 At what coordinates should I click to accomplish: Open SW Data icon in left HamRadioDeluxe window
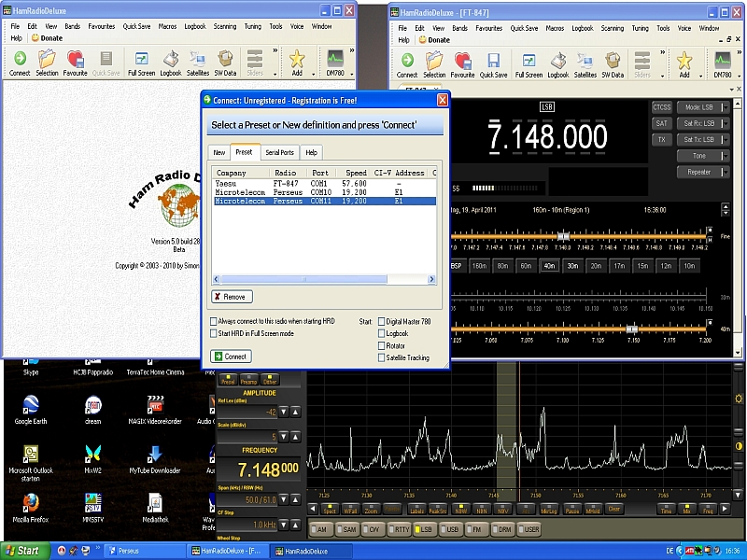(225, 63)
